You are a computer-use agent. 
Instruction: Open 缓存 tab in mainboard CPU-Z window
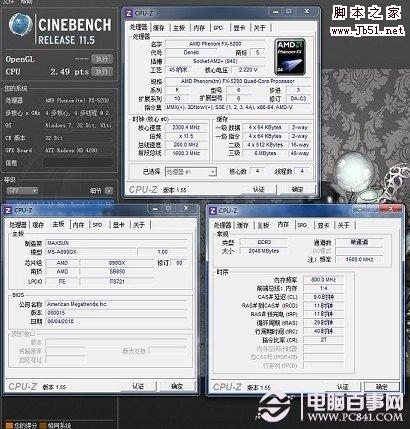coord(38,225)
